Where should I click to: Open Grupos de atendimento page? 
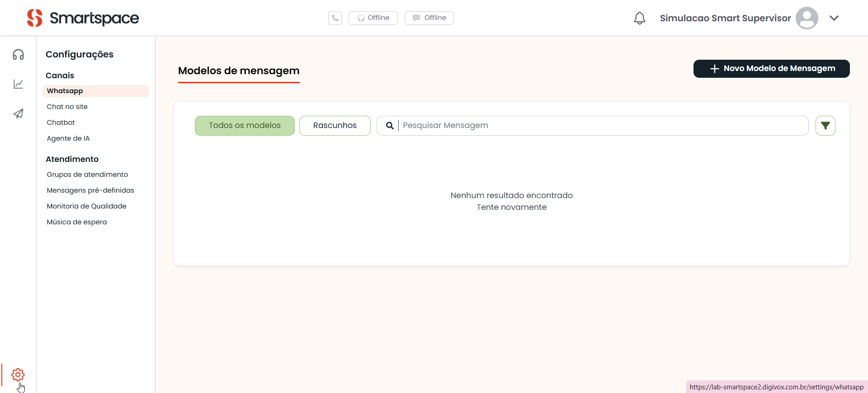[87, 175]
